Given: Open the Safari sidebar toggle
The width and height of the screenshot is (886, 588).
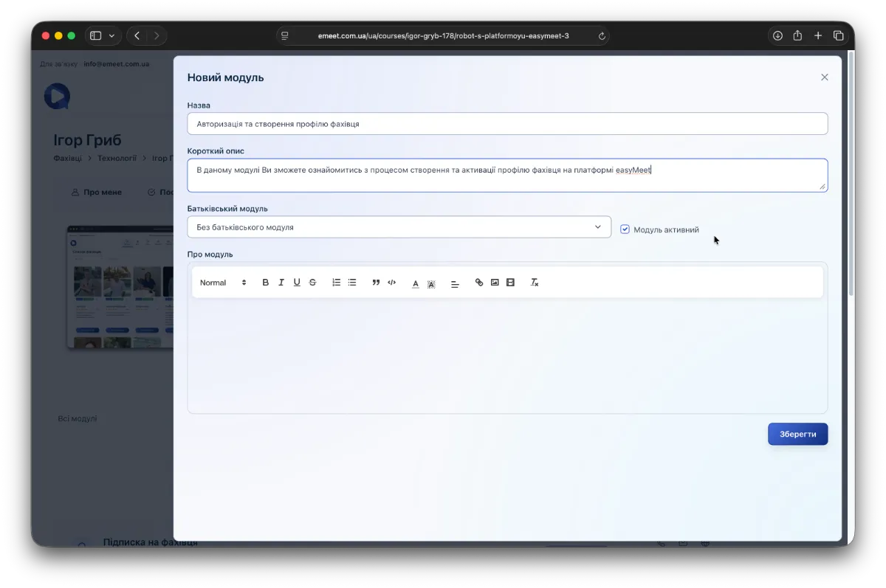Looking at the screenshot, I should click(x=95, y=35).
